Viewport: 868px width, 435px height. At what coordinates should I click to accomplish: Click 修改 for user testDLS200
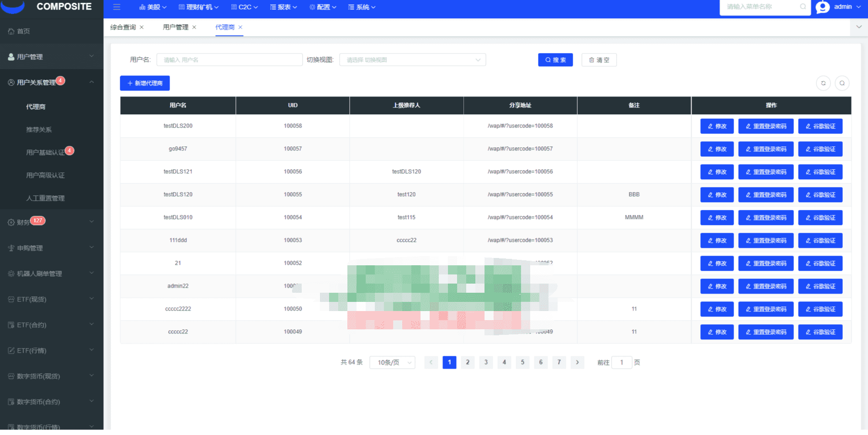click(x=717, y=126)
